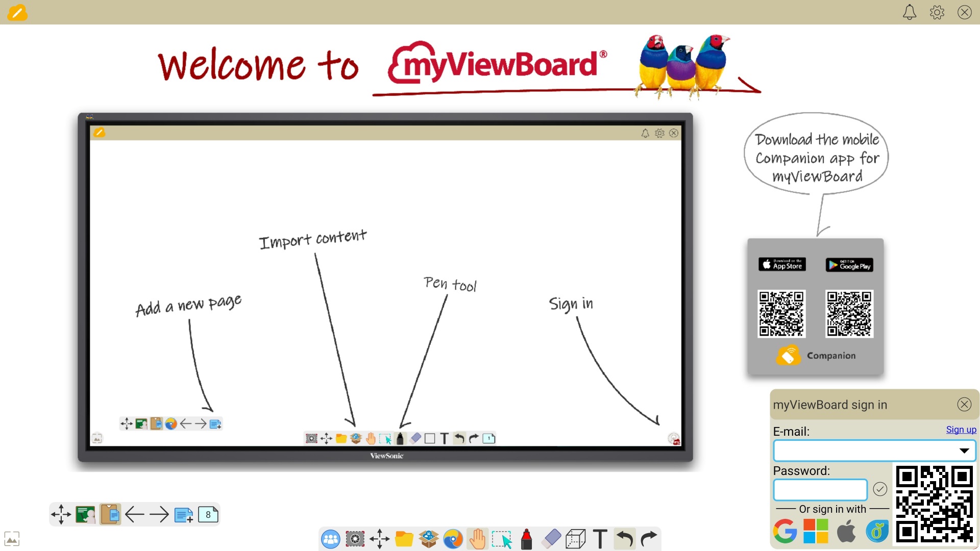This screenshot has height=551, width=980.
Task: Click the Add new page button
Action: [184, 515]
